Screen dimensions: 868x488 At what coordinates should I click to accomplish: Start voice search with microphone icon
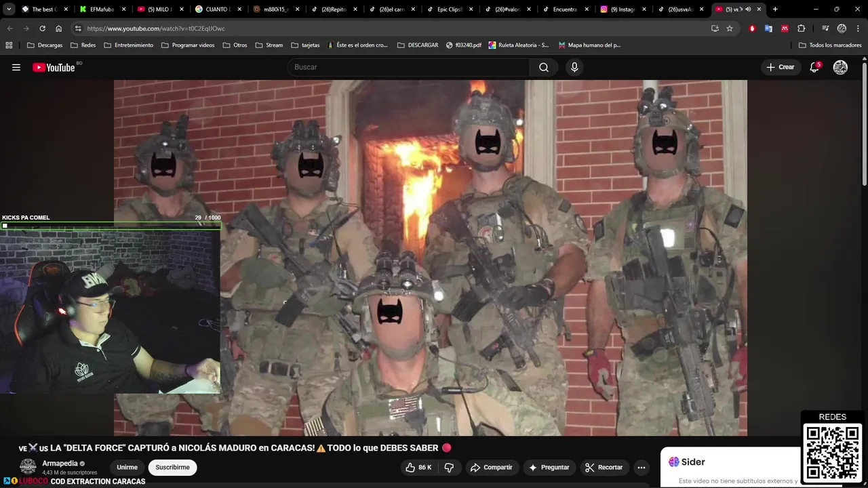pyautogui.click(x=574, y=67)
